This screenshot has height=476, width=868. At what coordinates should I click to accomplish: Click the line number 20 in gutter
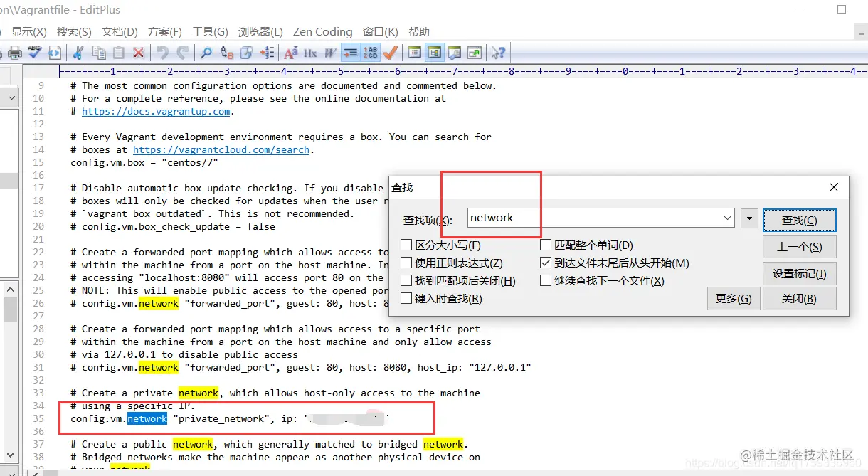tap(38, 226)
